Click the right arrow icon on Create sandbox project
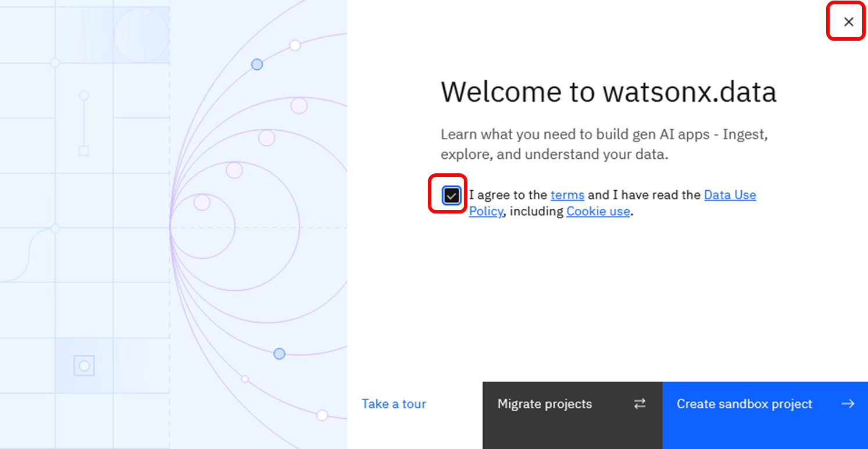The width and height of the screenshot is (868, 449). click(848, 404)
